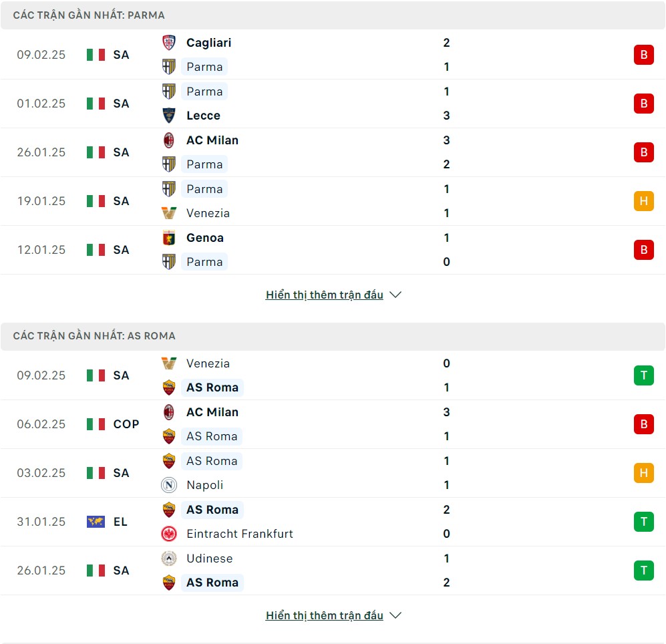Click the Napoli club crest icon
This screenshot has height=644, width=666.
click(x=168, y=485)
